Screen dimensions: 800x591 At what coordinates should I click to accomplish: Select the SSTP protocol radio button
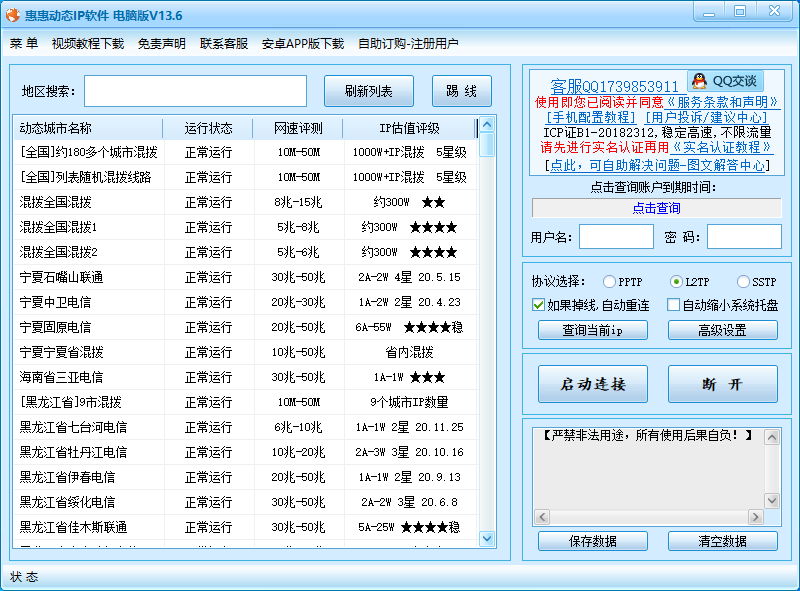[x=743, y=282]
